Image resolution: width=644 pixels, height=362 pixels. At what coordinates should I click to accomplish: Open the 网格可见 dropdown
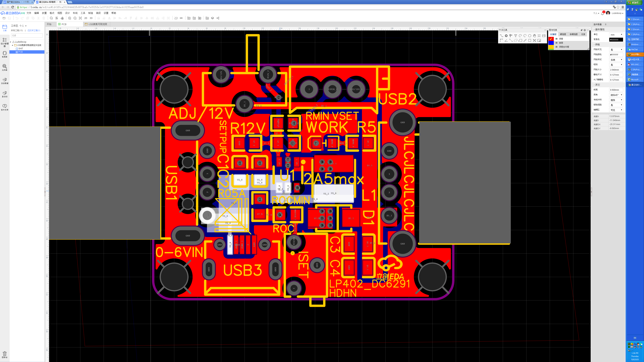pyautogui.click(x=616, y=49)
